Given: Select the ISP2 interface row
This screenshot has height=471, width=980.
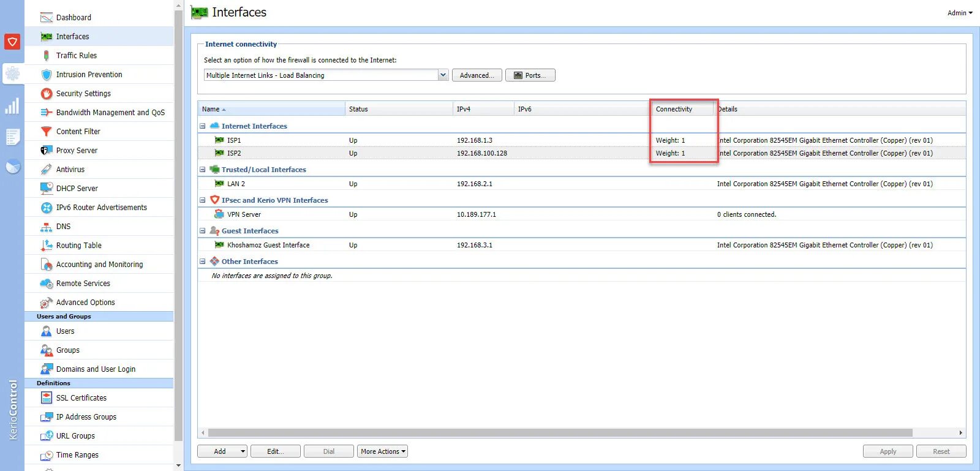Looking at the screenshot, I should click(x=581, y=153).
